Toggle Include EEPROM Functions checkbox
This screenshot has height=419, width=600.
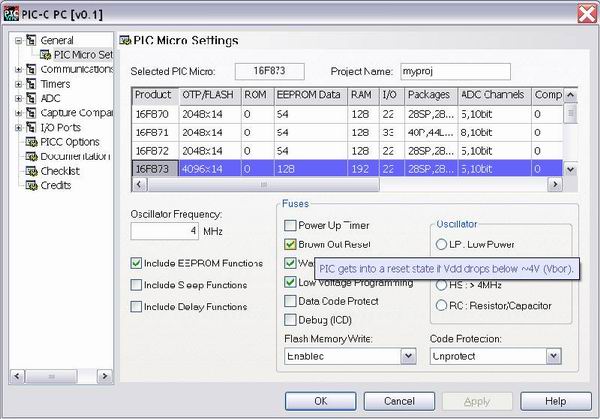tap(136, 263)
